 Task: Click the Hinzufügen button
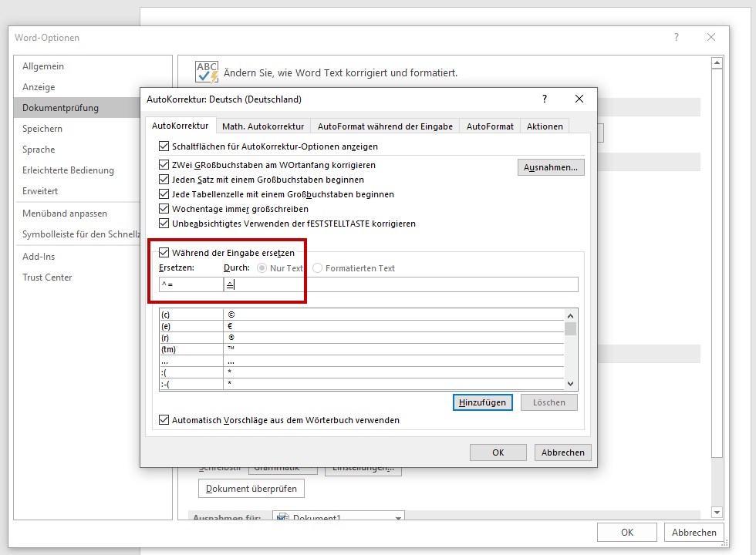[482, 402]
